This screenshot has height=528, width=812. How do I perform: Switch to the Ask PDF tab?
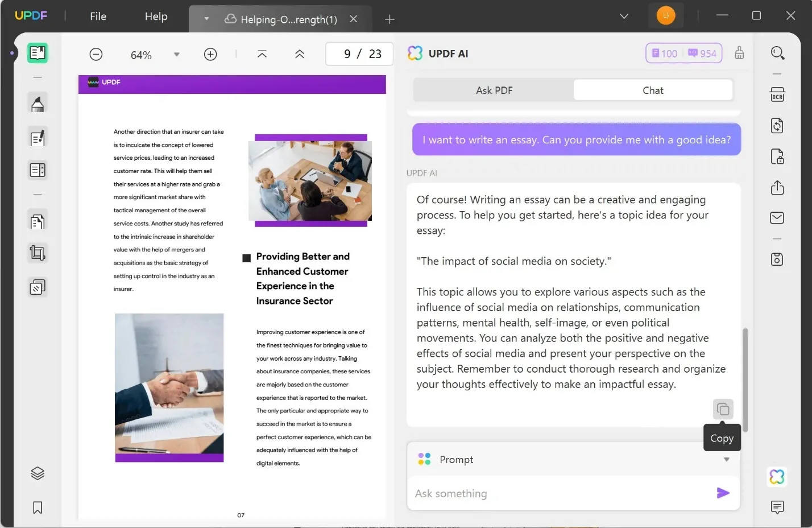click(x=494, y=90)
